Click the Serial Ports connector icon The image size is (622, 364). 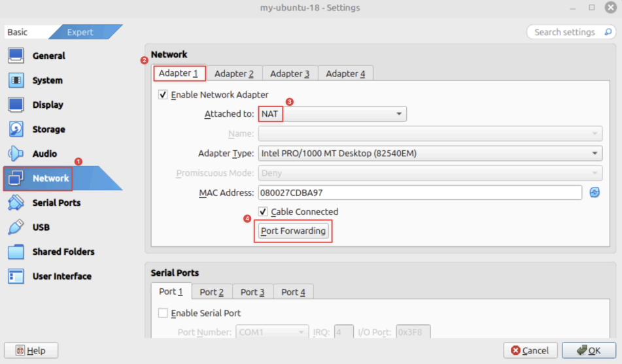[16, 203]
